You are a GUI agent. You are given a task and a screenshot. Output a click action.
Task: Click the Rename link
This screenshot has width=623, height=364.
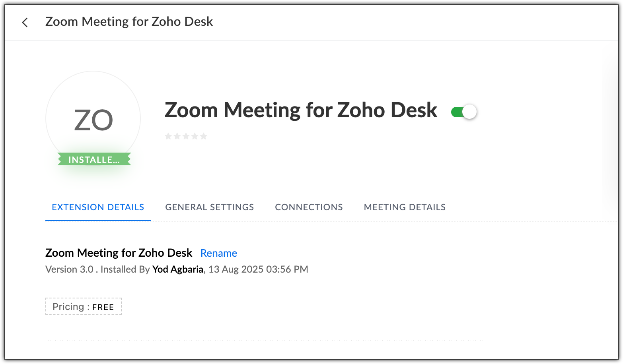[219, 253]
